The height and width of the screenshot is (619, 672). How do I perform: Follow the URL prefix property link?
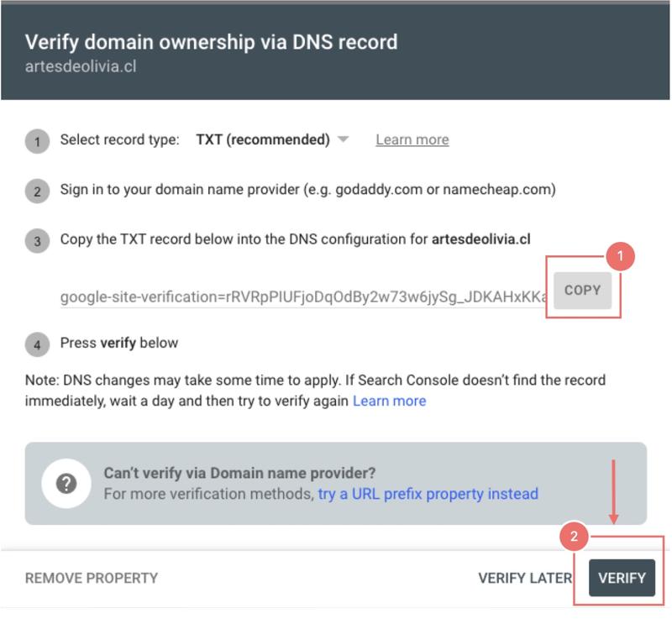coord(428,494)
